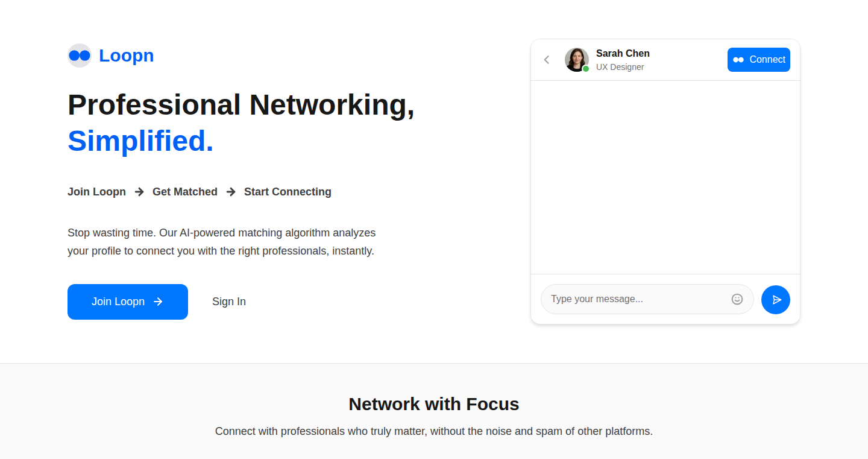Connect with Sarah Chen
This screenshot has height=459, width=868.
pyautogui.click(x=759, y=60)
